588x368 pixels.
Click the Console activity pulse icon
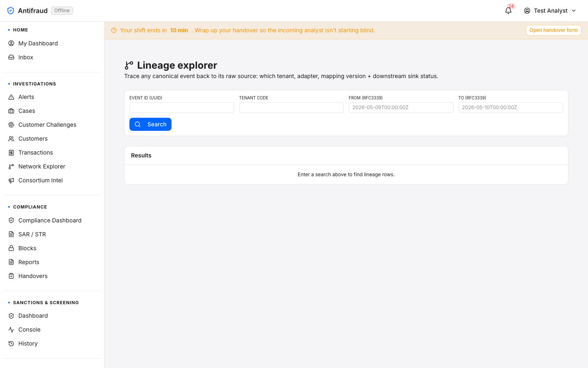pyautogui.click(x=11, y=330)
